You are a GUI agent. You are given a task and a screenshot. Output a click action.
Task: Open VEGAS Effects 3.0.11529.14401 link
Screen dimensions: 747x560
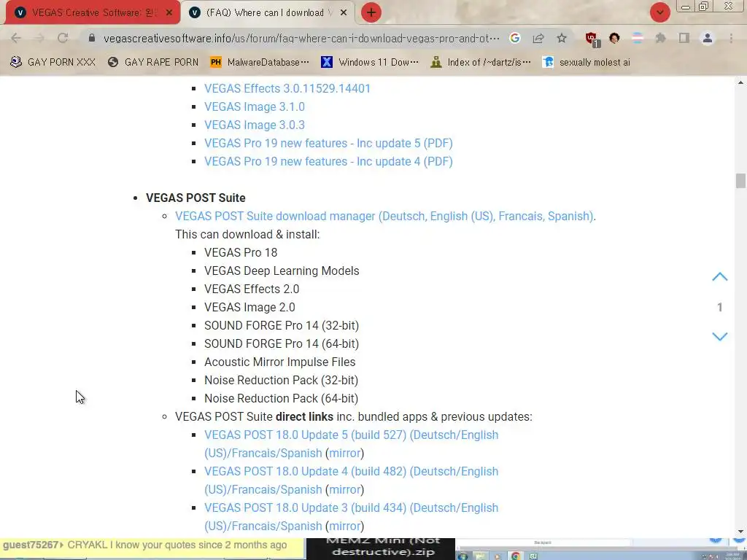pos(287,88)
